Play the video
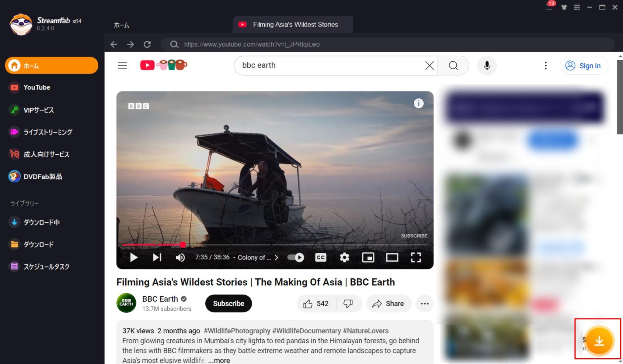The height and width of the screenshot is (364, 623). (x=134, y=257)
